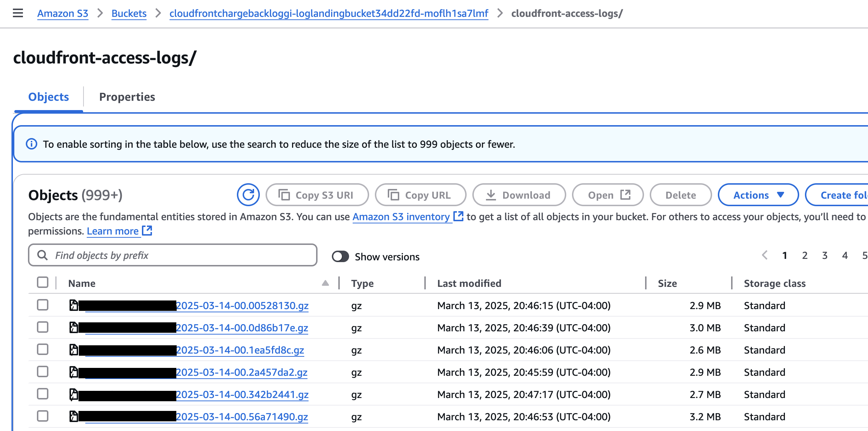Click the previous page chevron in pagination
868x431 pixels.
(765, 255)
